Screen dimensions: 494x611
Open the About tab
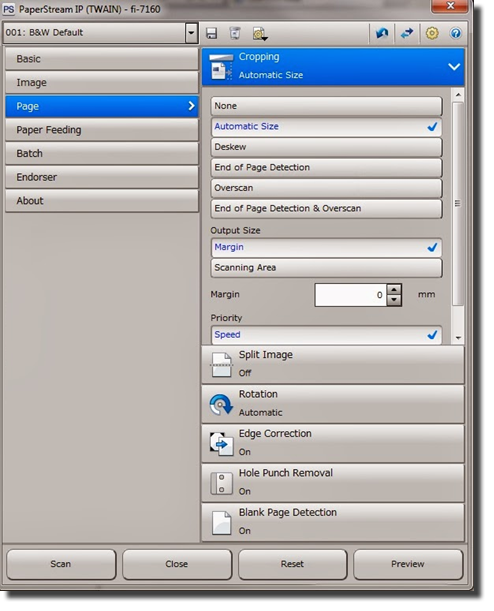102,201
